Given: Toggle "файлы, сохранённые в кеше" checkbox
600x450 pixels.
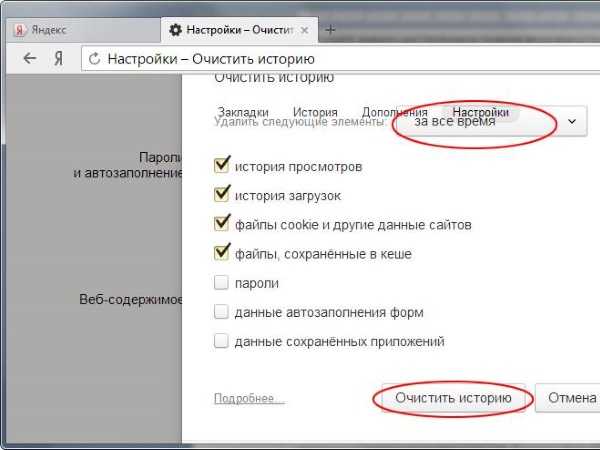Looking at the screenshot, I should click(222, 252).
